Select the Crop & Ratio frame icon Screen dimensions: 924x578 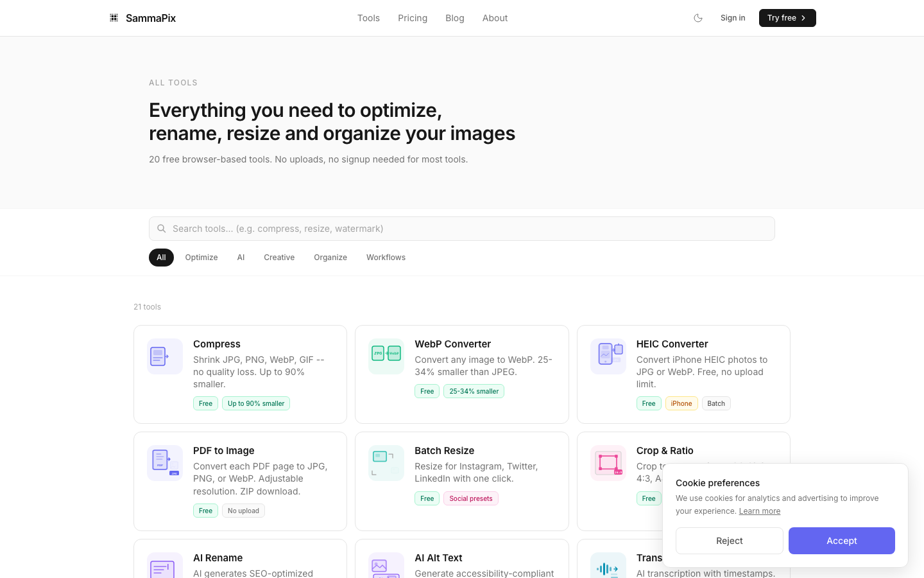(608, 462)
